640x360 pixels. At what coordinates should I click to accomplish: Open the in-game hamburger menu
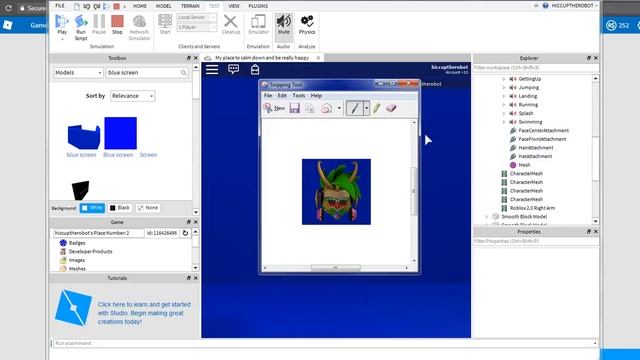[x=212, y=69]
